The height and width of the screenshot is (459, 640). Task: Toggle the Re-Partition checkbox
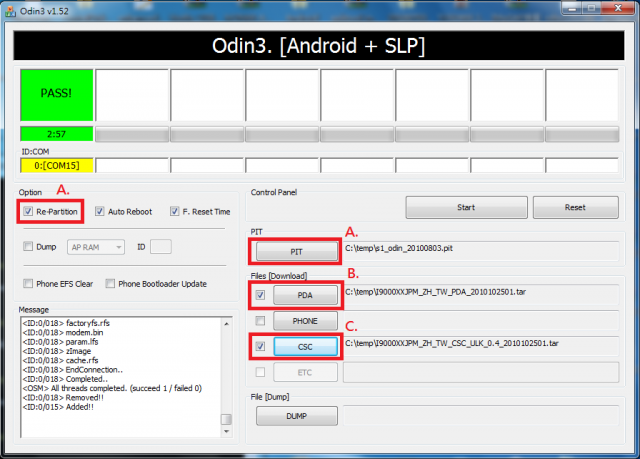point(28,211)
